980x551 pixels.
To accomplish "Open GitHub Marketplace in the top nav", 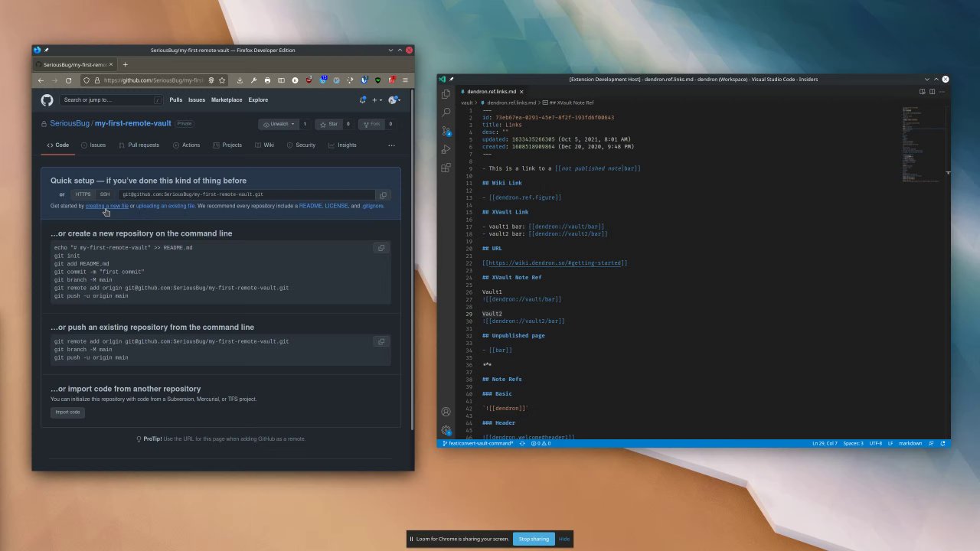I will tap(227, 100).
